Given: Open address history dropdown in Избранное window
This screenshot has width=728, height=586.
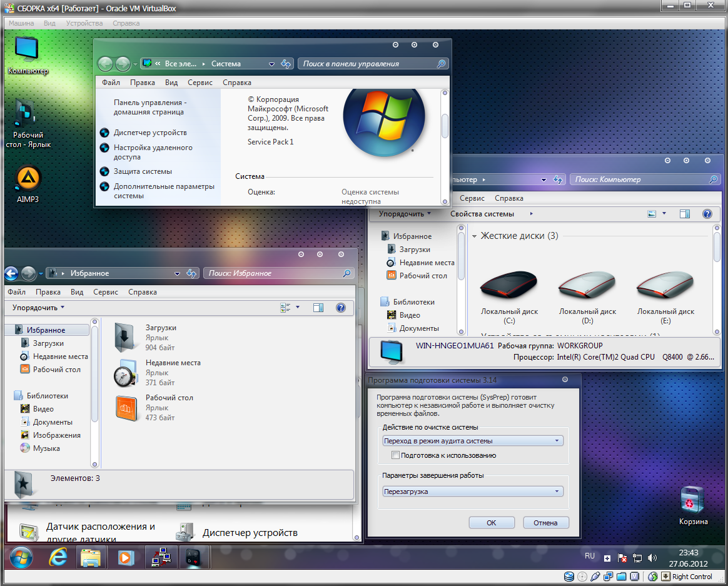Looking at the screenshot, I should tap(177, 273).
